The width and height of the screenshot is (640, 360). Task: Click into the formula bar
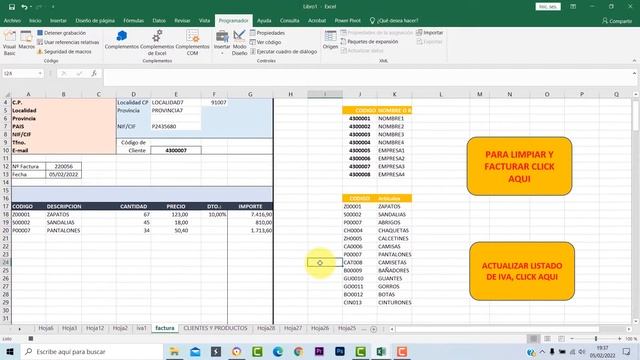(x=367, y=77)
